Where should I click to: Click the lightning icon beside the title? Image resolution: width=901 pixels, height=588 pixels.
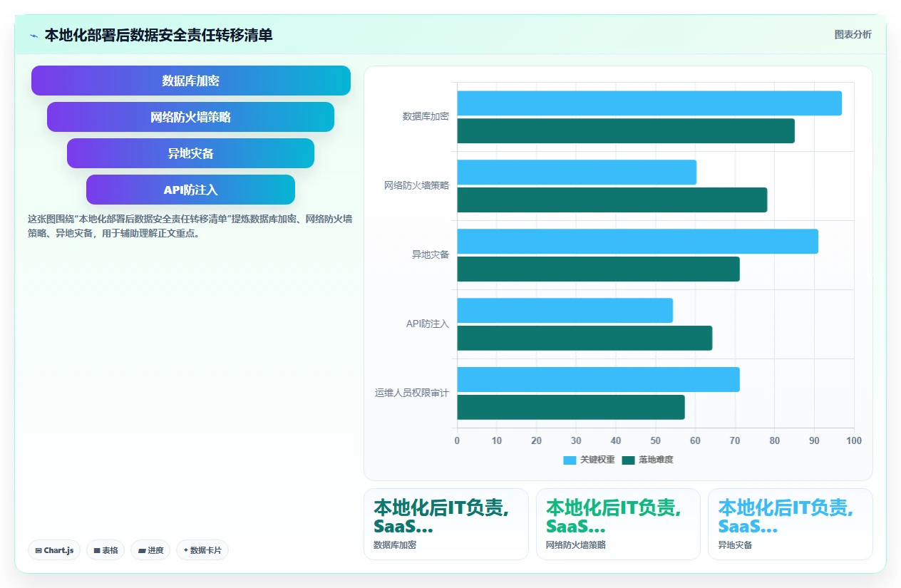point(34,36)
